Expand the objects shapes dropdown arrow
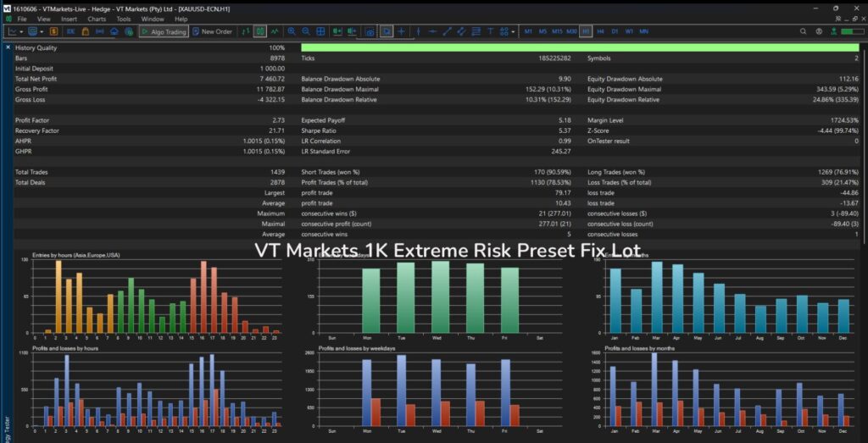This screenshot has height=443, width=868. point(513,31)
